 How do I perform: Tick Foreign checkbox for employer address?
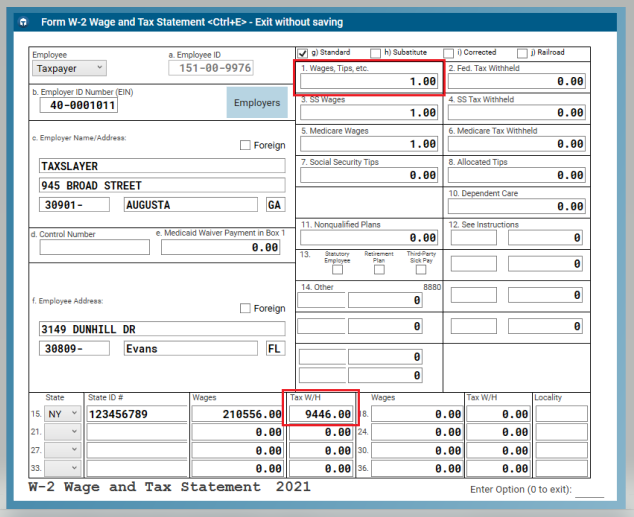tap(245, 145)
